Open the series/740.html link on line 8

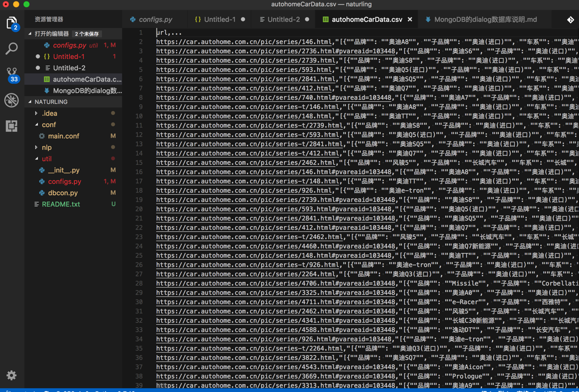click(273, 98)
